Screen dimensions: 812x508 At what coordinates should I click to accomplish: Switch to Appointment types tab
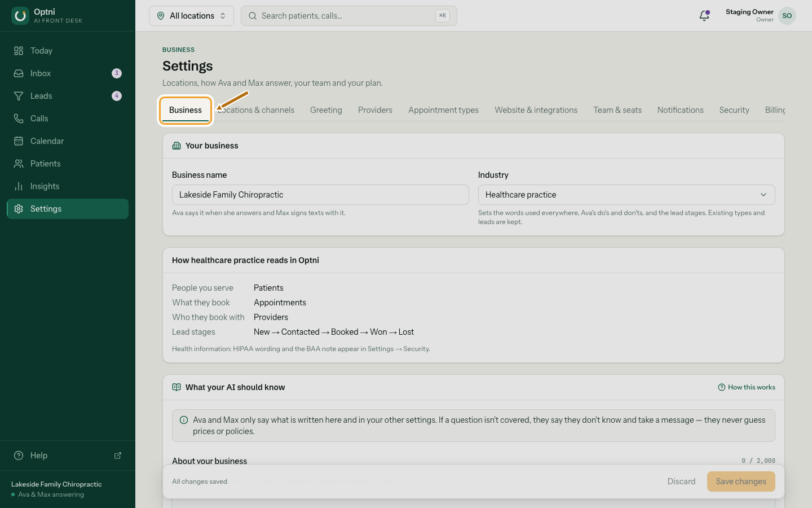pyautogui.click(x=443, y=110)
